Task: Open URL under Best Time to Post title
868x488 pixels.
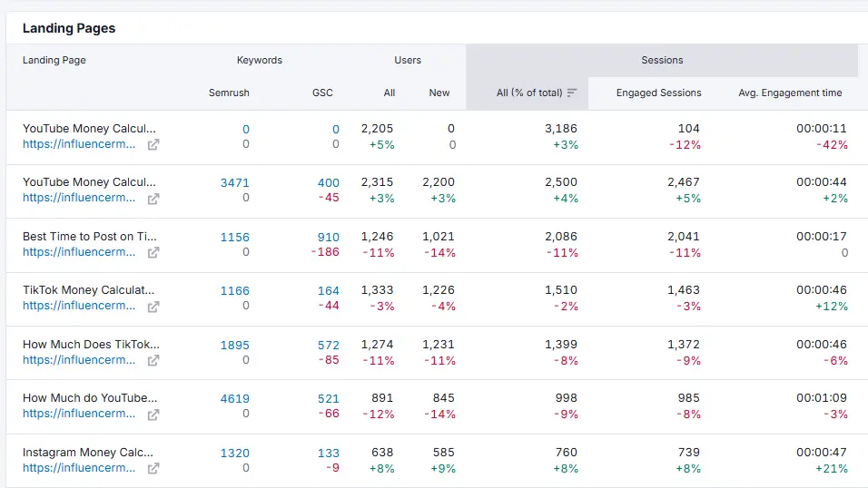Action: 79,252
